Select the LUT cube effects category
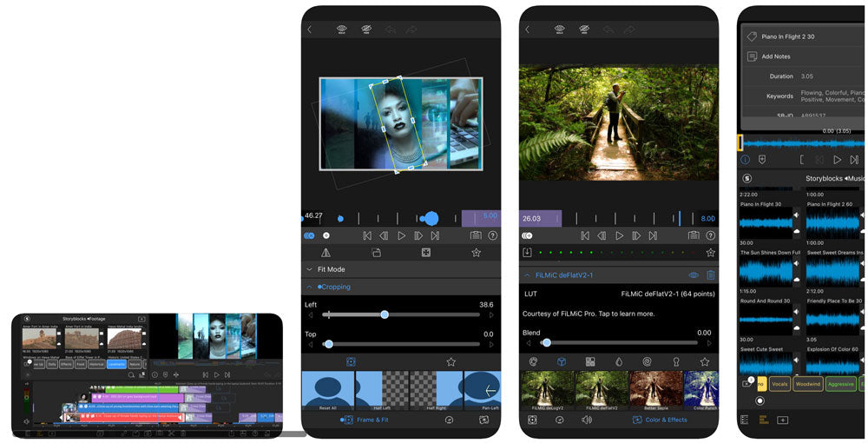This screenshot has height=443, width=868. coord(562,361)
